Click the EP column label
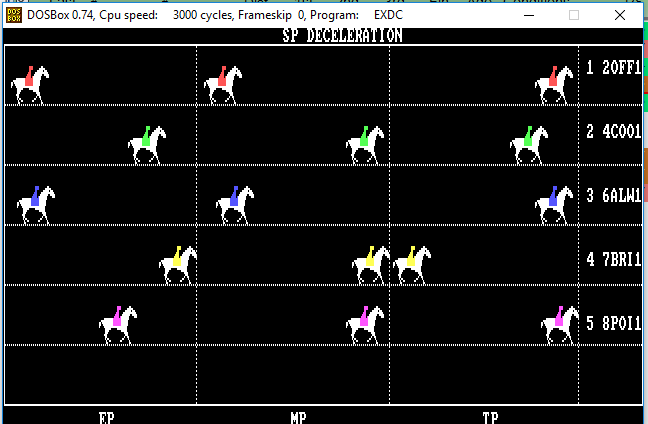The height and width of the screenshot is (424, 648). click(107, 418)
